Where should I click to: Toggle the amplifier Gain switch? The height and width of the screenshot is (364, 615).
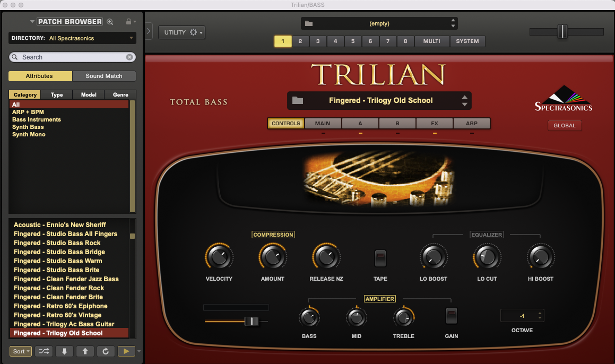tap(452, 316)
